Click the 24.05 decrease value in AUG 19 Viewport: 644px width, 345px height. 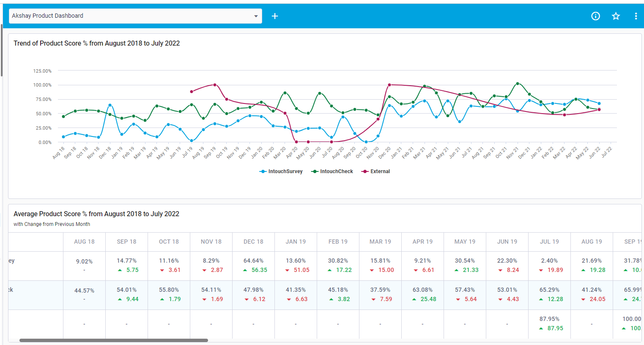tap(597, 299)
